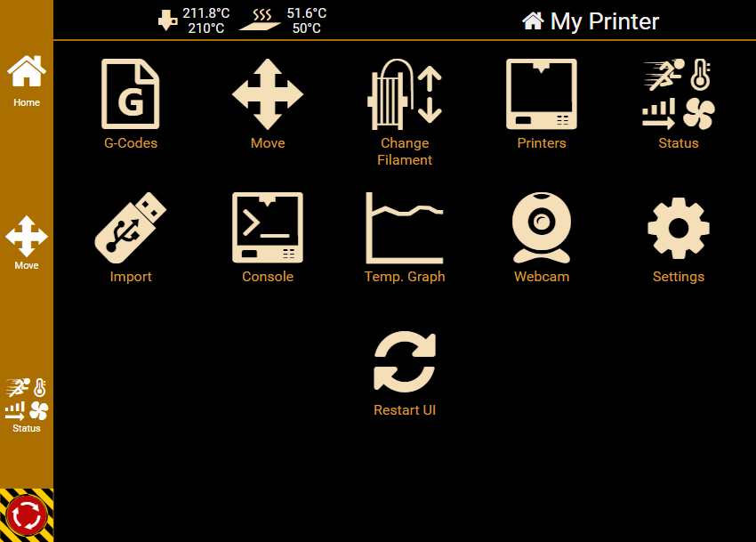The width and height of the screenshot is (756, 542).
Task: Open the Console terminal icon
Action: tap(268, 228)
